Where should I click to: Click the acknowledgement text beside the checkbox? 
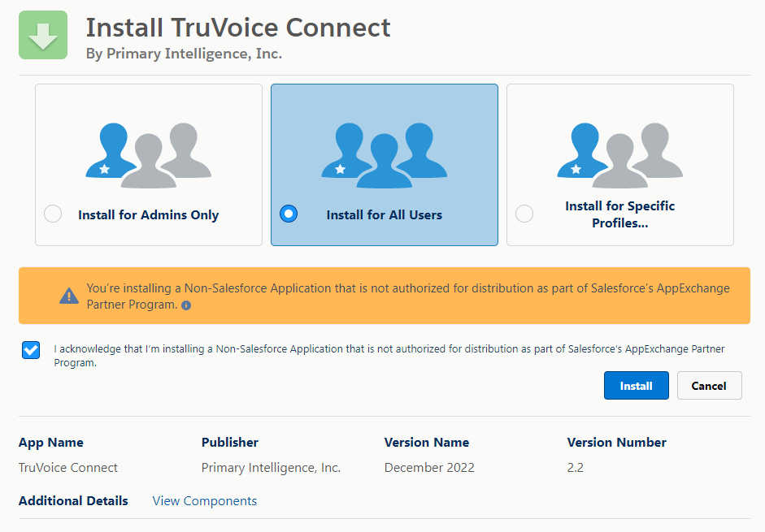(389, 356)
